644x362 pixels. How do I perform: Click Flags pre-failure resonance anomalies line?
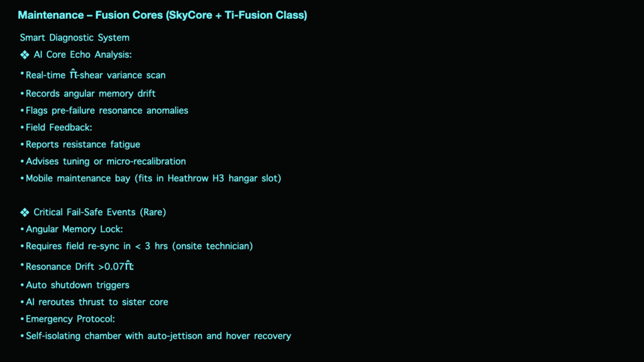click(x=107, y=111)
